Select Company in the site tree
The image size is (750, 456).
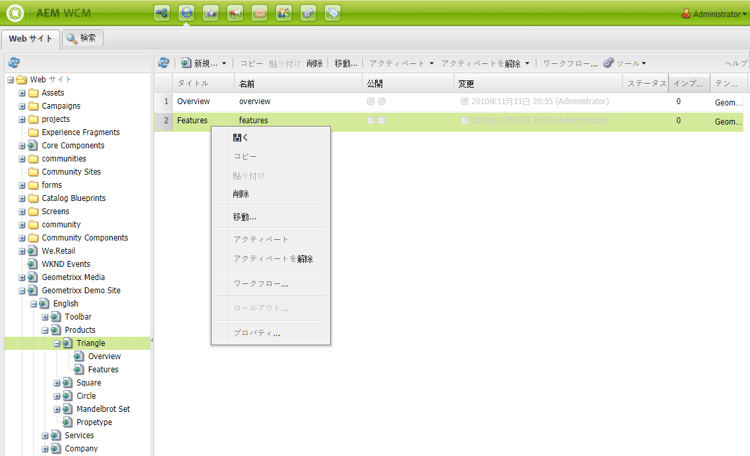coord(81,449)
